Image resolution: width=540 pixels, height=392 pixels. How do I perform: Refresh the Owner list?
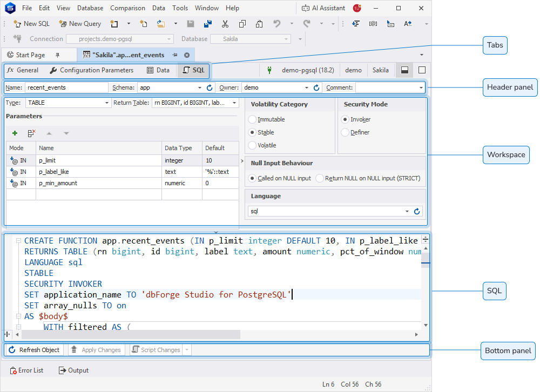316,87
